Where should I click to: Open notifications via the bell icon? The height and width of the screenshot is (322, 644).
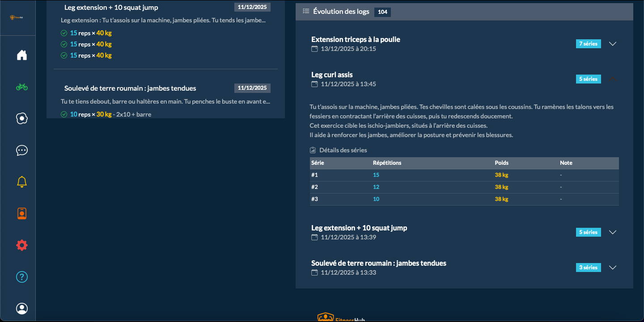coord(21,181)
